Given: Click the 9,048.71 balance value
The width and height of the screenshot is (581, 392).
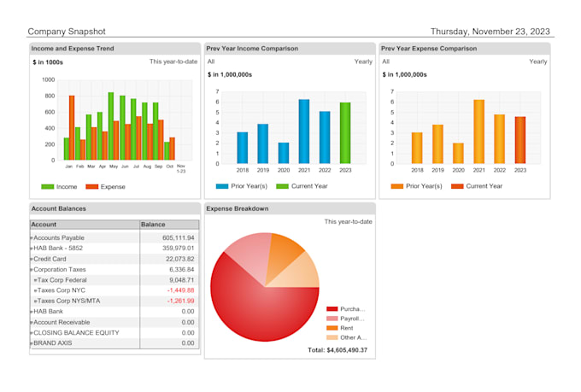Looking at the screenshot, I should click(x=181, y=280).
